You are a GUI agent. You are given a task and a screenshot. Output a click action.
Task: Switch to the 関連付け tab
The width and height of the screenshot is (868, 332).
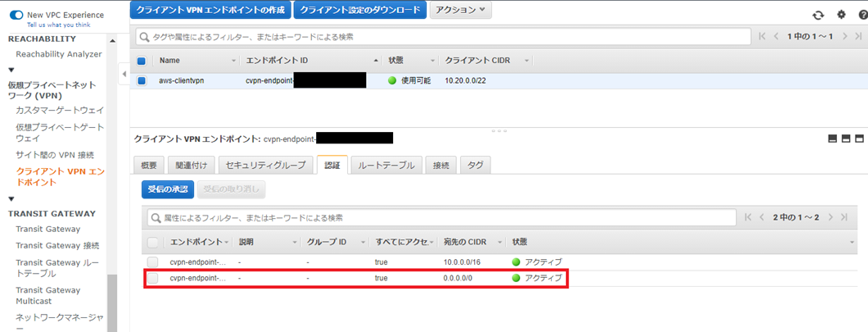click(x=191, y=165)
